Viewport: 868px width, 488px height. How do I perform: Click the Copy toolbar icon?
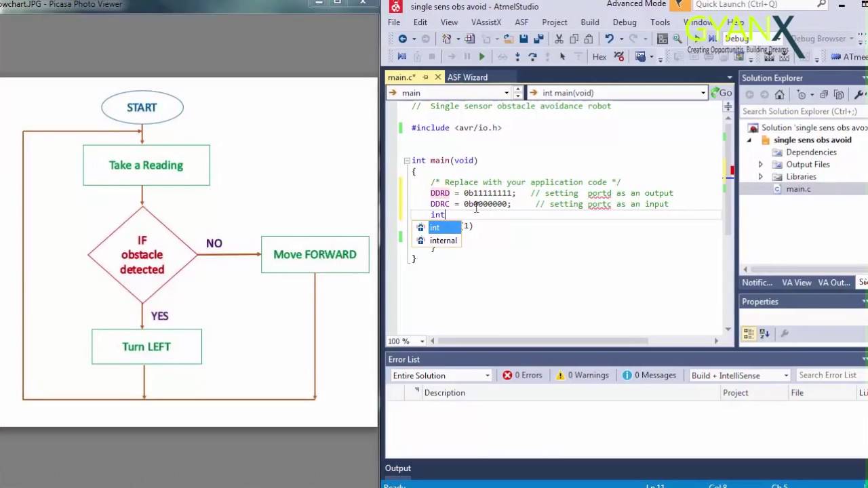coord(574,39)
